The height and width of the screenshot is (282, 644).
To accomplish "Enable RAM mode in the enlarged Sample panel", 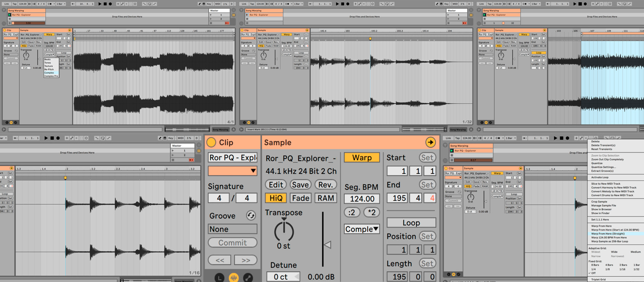I will pyautogui.click(x=325, y=198).
